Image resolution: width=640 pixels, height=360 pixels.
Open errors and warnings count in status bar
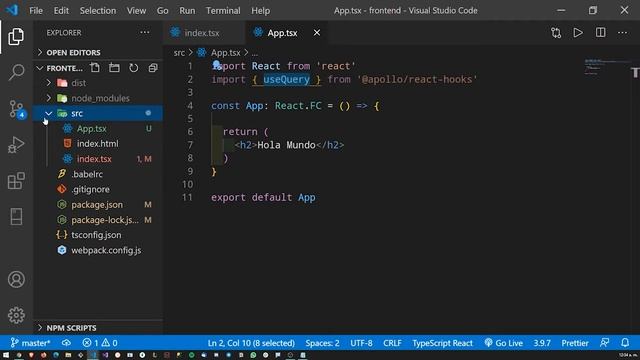click(100, 343)
